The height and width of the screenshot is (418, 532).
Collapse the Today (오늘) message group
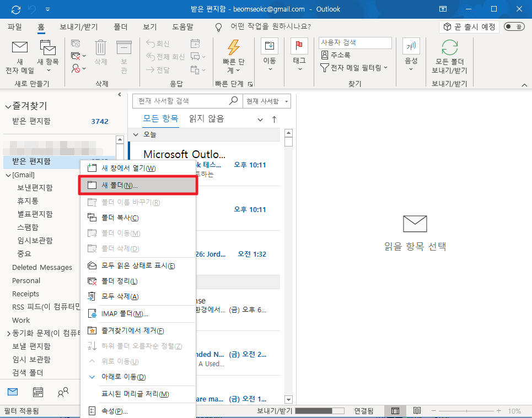tap(136, 134)
